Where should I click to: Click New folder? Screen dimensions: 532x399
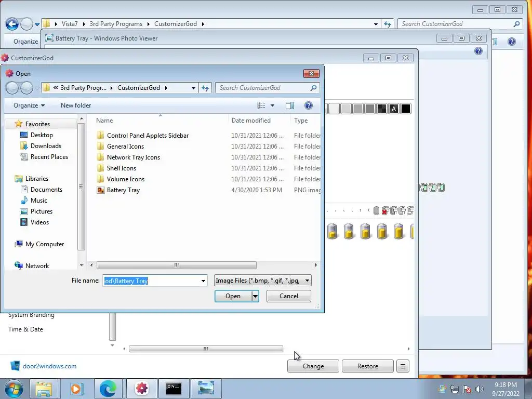[x=76, y=105]
